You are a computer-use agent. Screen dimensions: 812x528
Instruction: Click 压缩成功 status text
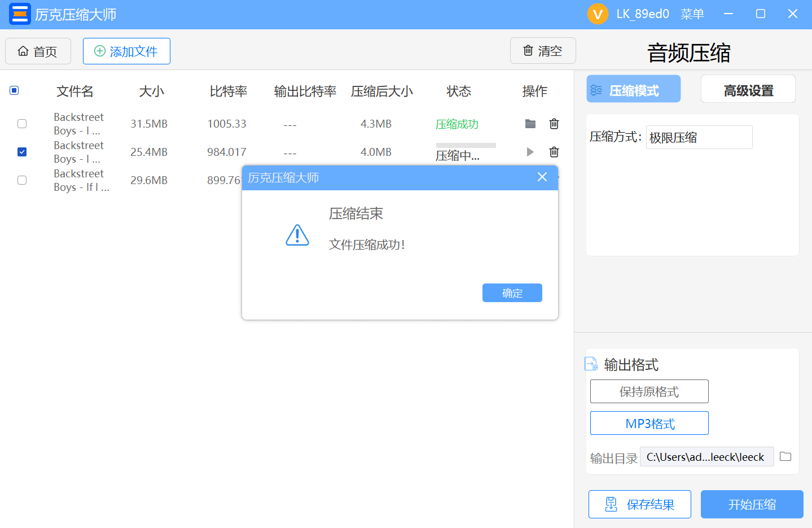pyautogui.click(x=457, y=124)
